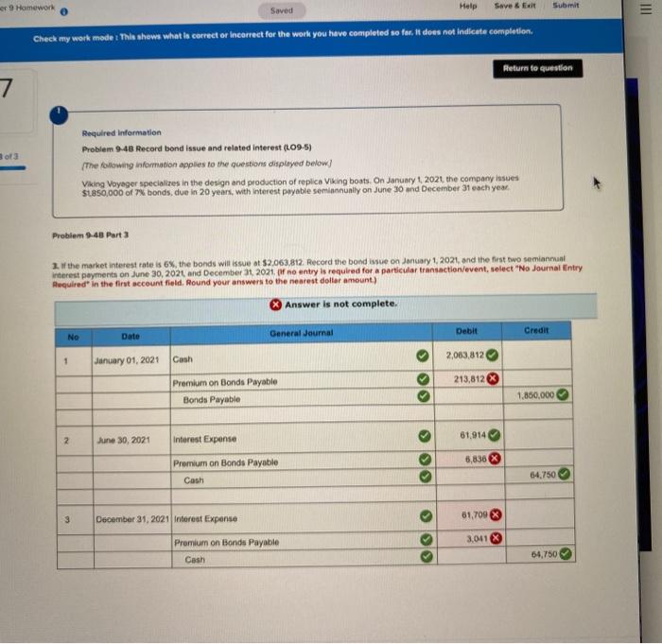662x644 pixels.
Task: Click the red X next to Answer is not complete
Action: click(275, 305)
